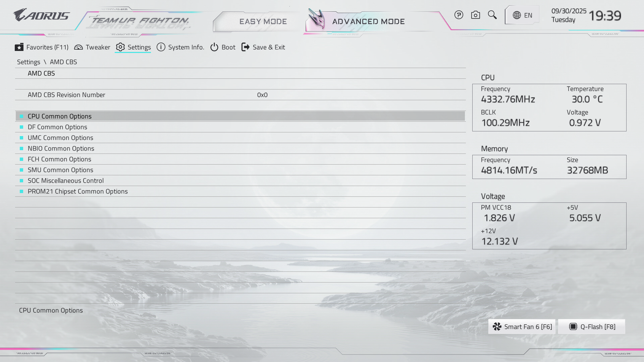The image size is (644, 362).
Task: Click Settings in the breadcrumb path
Action: [29, 62]
